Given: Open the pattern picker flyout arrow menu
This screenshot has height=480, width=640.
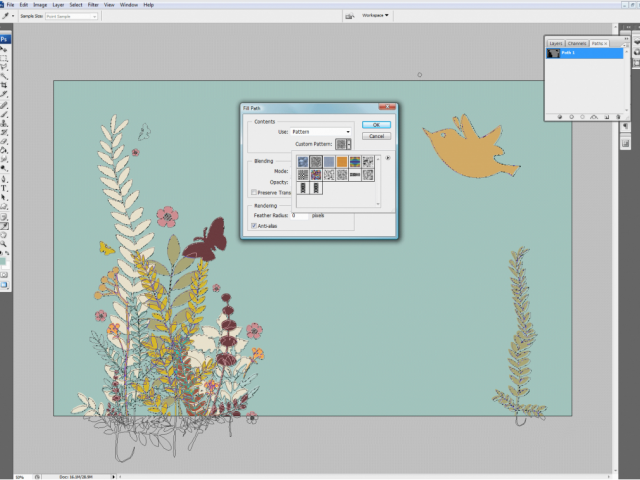Looking at the screenshot, I should click(x=388, y=158).
